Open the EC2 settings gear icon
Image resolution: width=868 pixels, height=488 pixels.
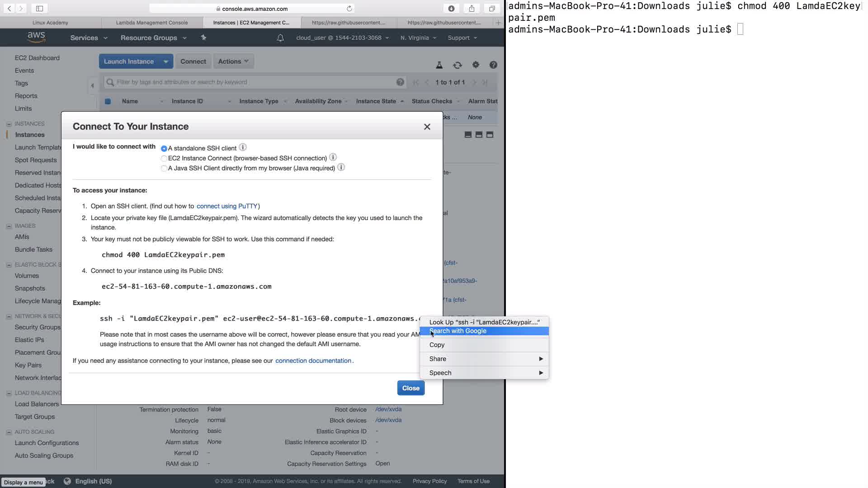(476, 65)
